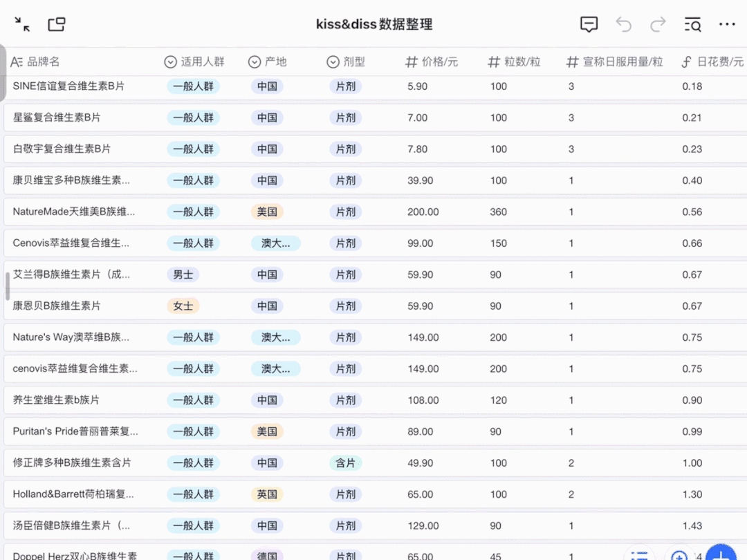Open the 适用人群 column header dropdown
Image resolution: width=747 pixels, height=560 pixels.
pyautogui.click(x=194, y=62)
